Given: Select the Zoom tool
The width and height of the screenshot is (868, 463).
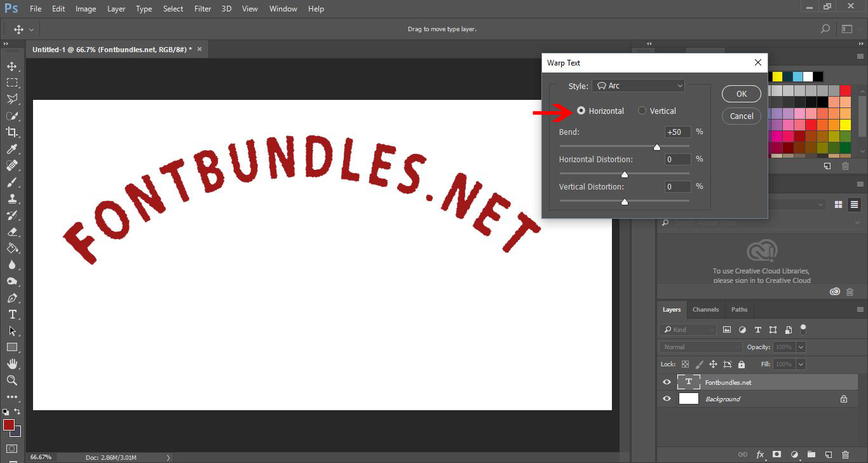Looking at the screenshot, I should coord(13,380).
